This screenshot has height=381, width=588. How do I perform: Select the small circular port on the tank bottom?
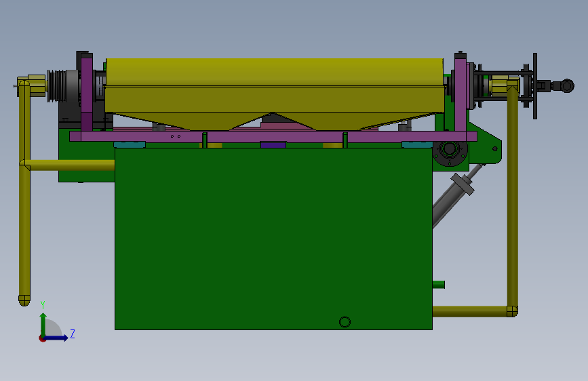tap(345, 322)
